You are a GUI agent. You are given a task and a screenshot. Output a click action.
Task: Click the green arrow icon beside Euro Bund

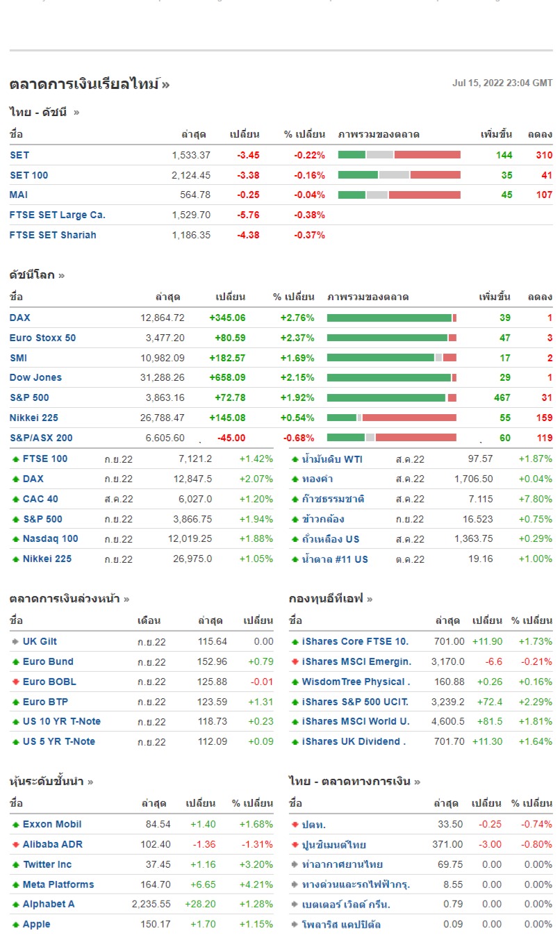[16, 662]
